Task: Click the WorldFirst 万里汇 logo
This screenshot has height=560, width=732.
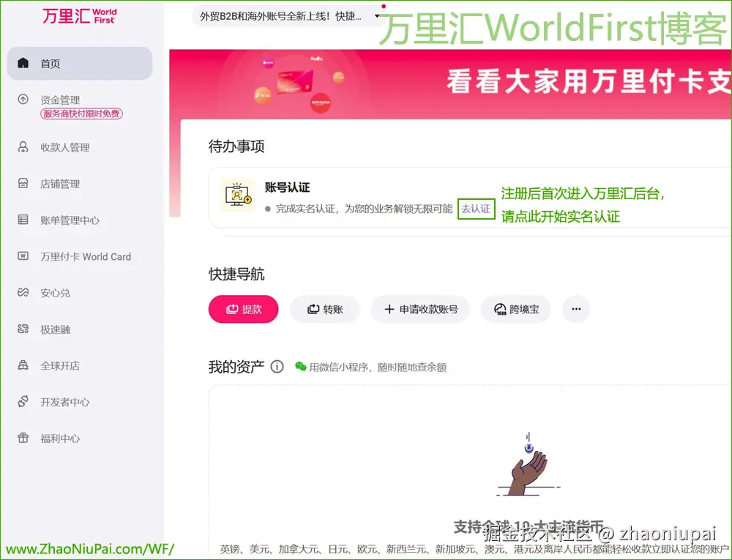Action: coord(81,17)
